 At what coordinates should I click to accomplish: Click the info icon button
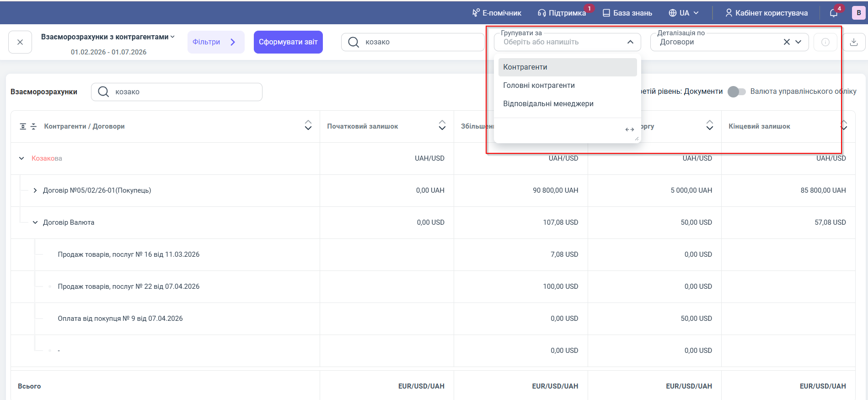click(825, 42)
